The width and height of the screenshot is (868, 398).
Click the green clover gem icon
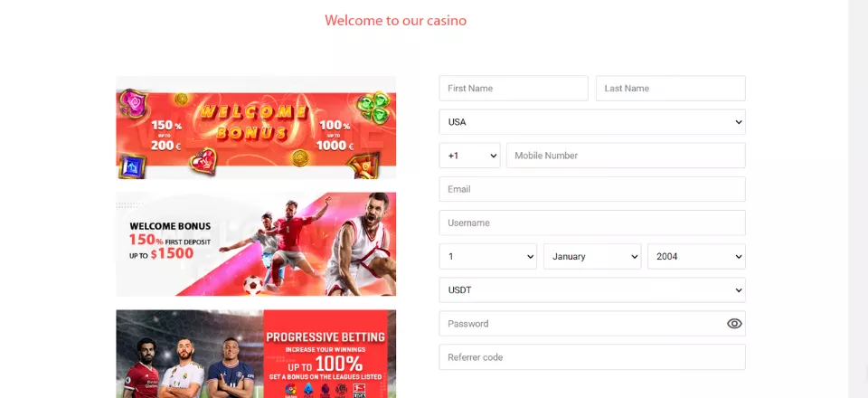tap(373, 108)
